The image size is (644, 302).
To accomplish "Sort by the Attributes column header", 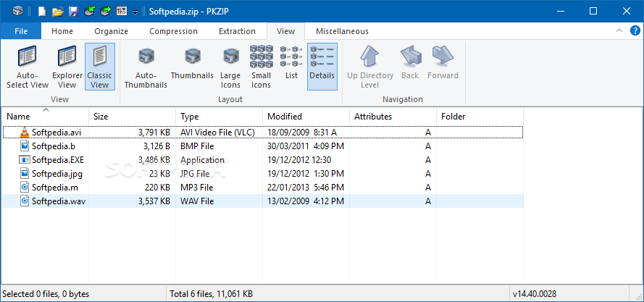I will point(393,117).
